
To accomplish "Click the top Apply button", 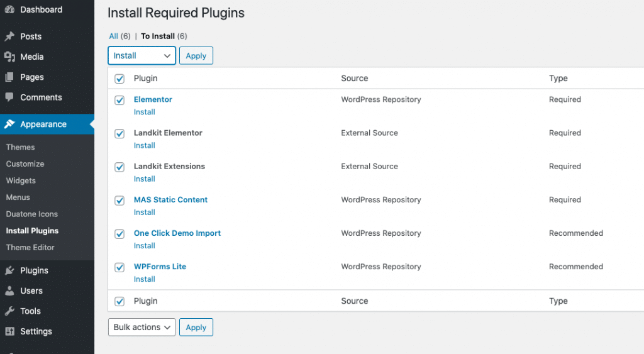I will [x=196, y=55].
